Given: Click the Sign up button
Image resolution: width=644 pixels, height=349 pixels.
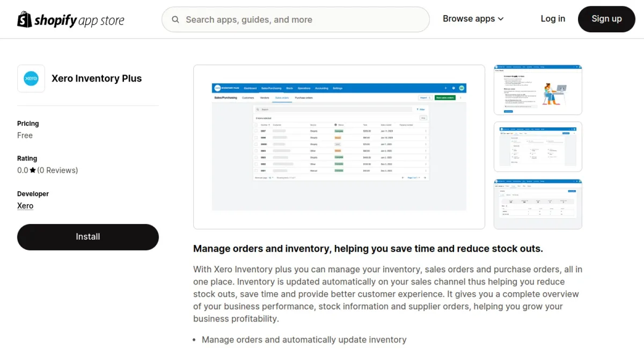Looking at the screenshot, I should tap(606, 19).
